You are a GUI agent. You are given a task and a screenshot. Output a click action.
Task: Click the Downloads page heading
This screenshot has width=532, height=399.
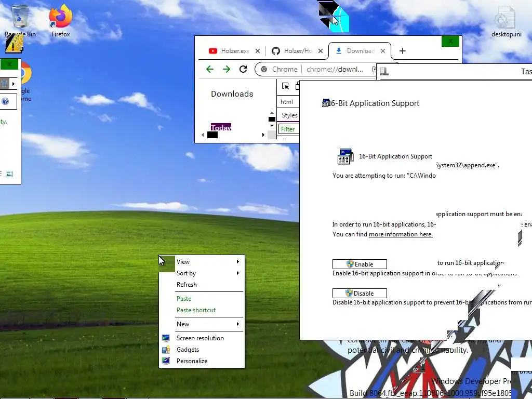(x=232, y=94)
